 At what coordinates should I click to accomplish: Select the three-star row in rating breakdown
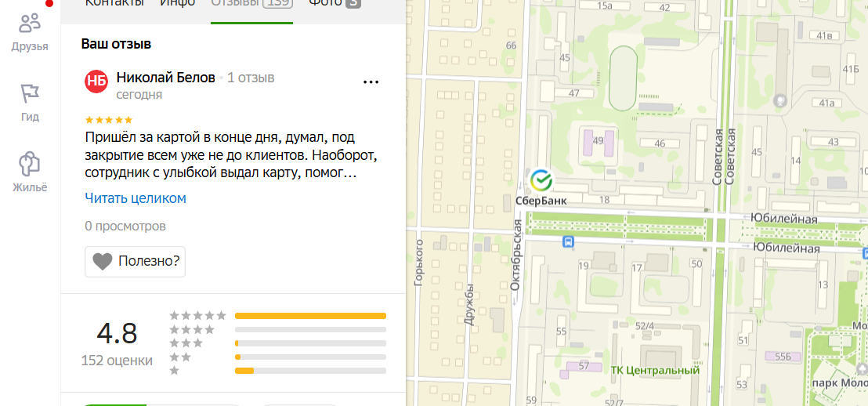click(x=277, y=343)
